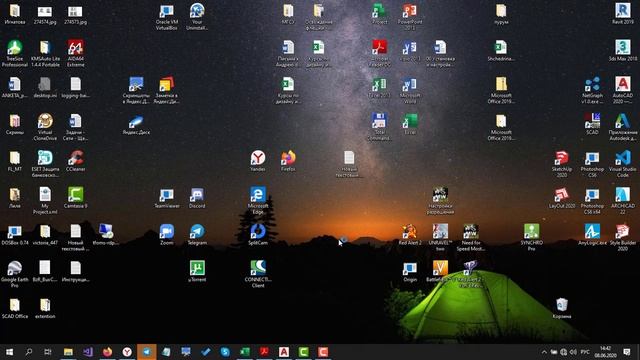Switch the РУС input language indicator
Viewport: 640px width, 360px height.
(x=585, y=352)
